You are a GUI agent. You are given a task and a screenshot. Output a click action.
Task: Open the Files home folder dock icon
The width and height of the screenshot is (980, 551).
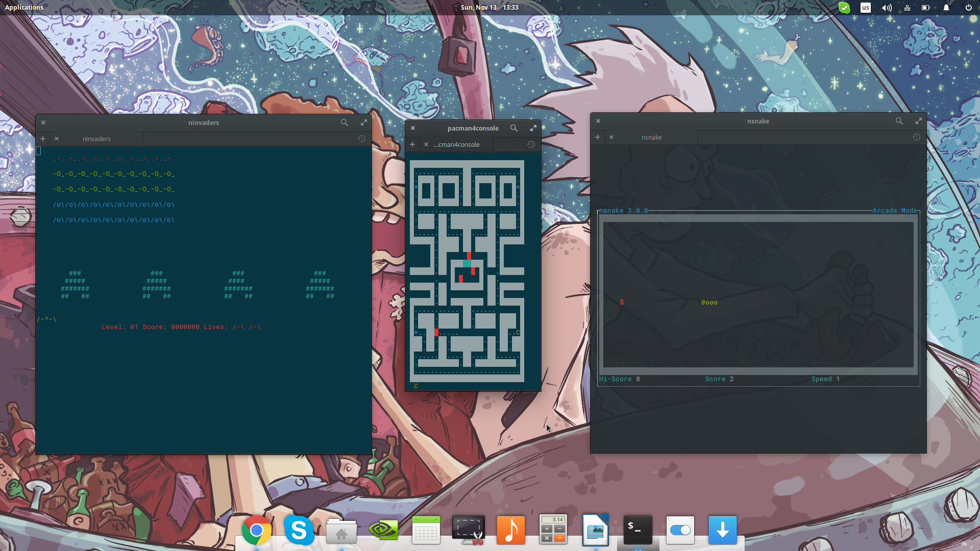pos(341,531)
